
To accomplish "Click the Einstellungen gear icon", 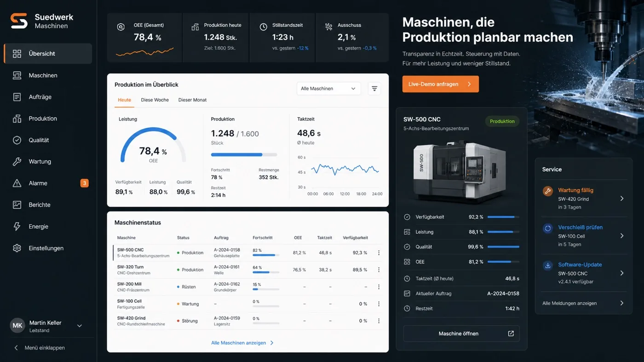I will click(17, 248).
